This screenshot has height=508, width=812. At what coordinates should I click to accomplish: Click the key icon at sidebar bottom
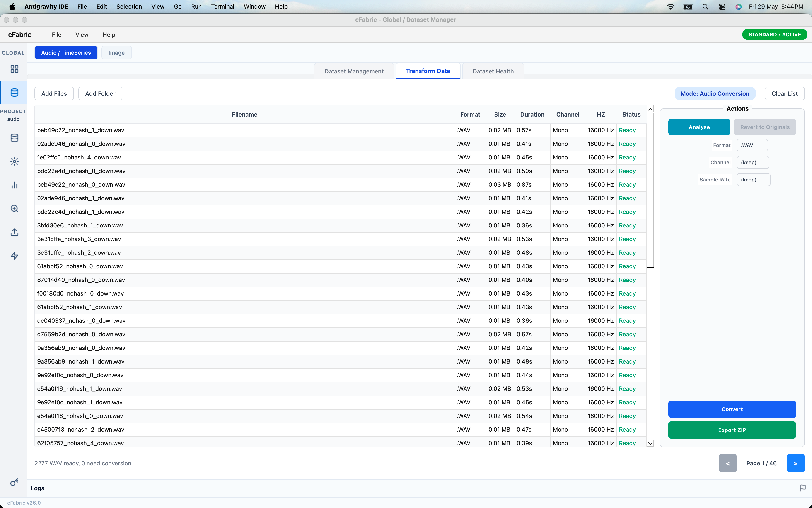tap(14, 482)
